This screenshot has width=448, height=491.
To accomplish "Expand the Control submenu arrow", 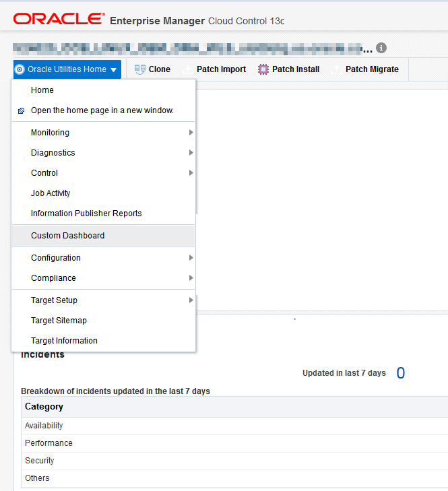I will (x=191, y=173).
